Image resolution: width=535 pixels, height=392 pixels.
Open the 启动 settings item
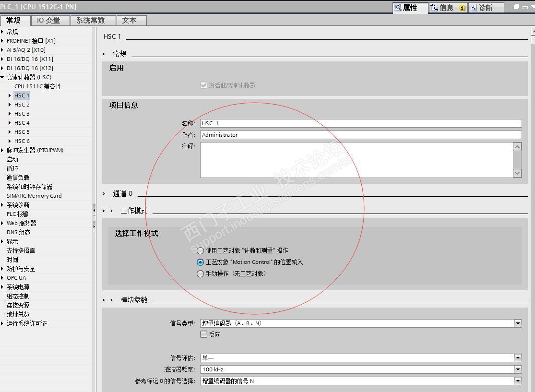point(12,159)
